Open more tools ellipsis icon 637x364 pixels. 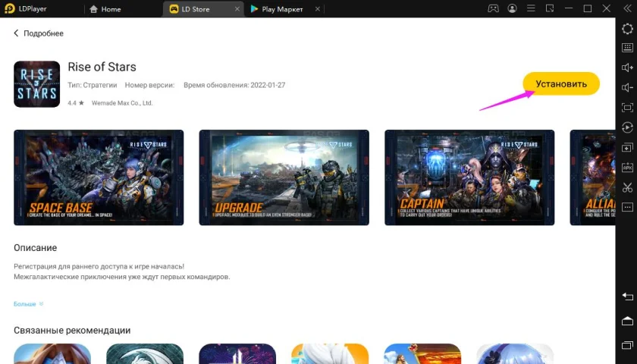coord(627,207)
